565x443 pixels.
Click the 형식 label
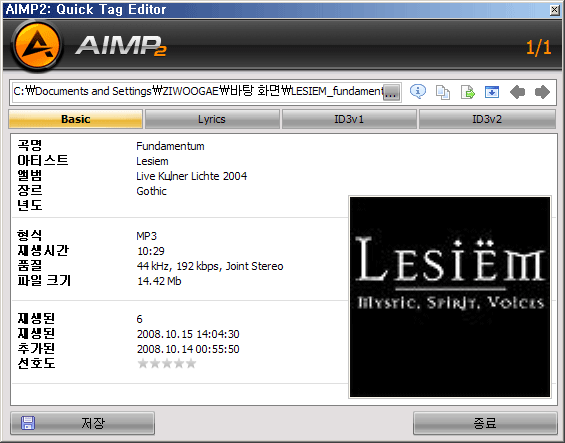click(x=30, y=235)
